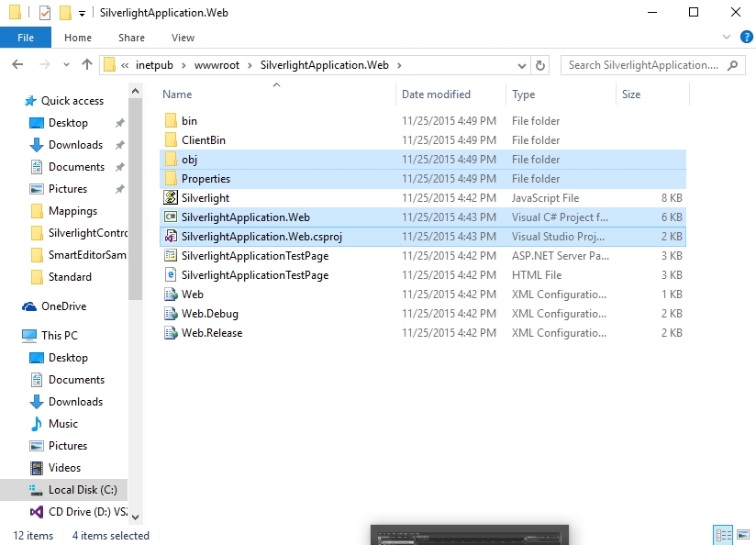Switch to large icons view layout
Image resolution: width=756 pixels, height=545 pixels.
(741, 535)
